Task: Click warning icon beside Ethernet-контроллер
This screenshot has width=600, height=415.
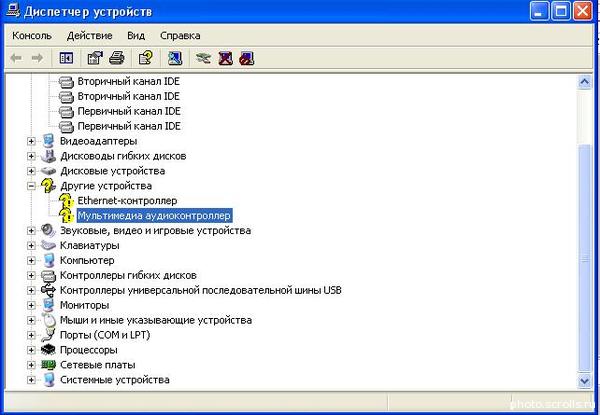Action: click(x=66, y=201)
